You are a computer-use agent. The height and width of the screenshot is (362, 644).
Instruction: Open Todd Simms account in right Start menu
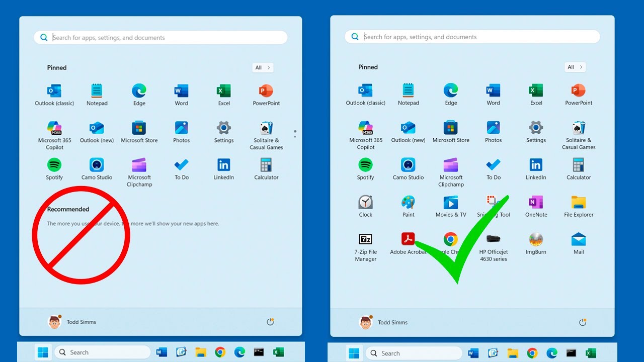(x=383, y=322)
